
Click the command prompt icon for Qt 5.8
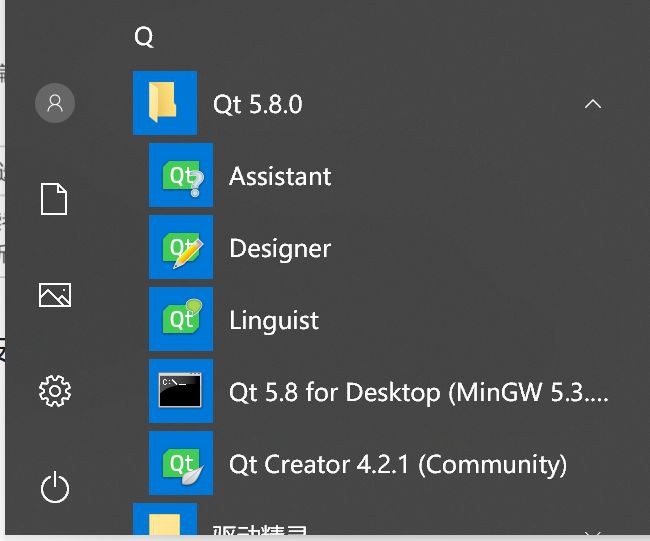point(181,391)
